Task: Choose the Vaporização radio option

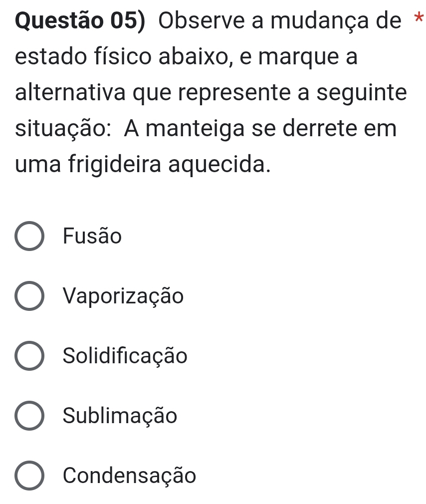Action: coord(29,296)
